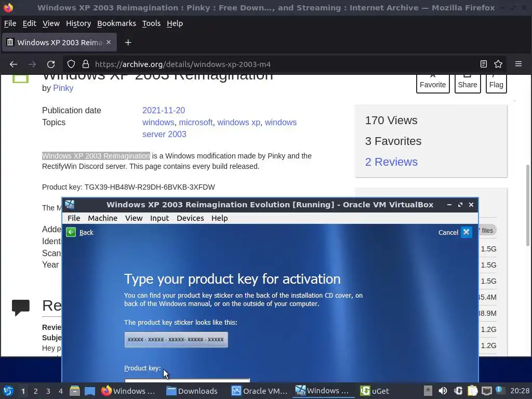Viewport: 532px width, 399px height.
Task: Click the Pinky author link
Action: 63,88
